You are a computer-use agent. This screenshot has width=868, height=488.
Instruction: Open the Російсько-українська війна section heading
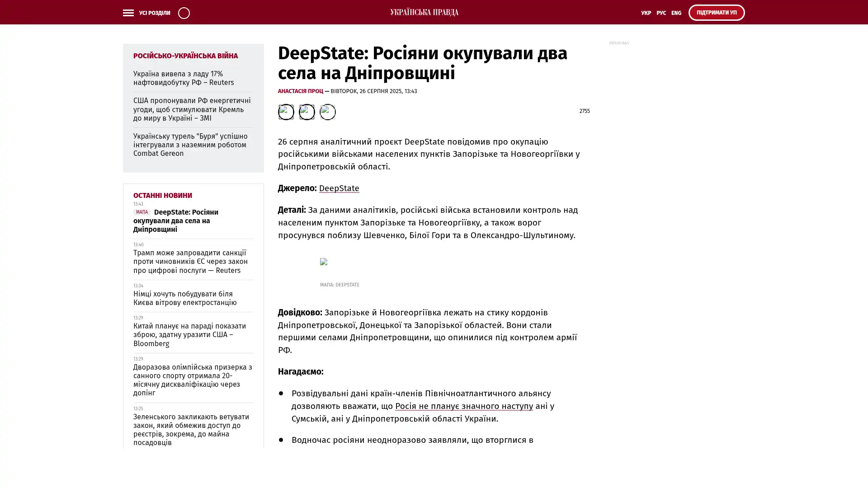click(x=185, y=56)
